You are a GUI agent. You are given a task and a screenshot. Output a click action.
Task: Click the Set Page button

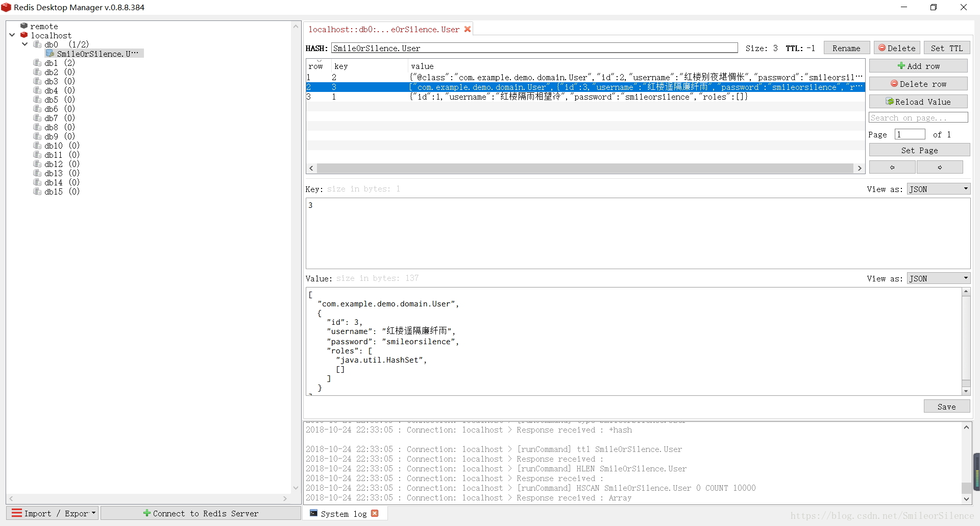coord(919,150)
